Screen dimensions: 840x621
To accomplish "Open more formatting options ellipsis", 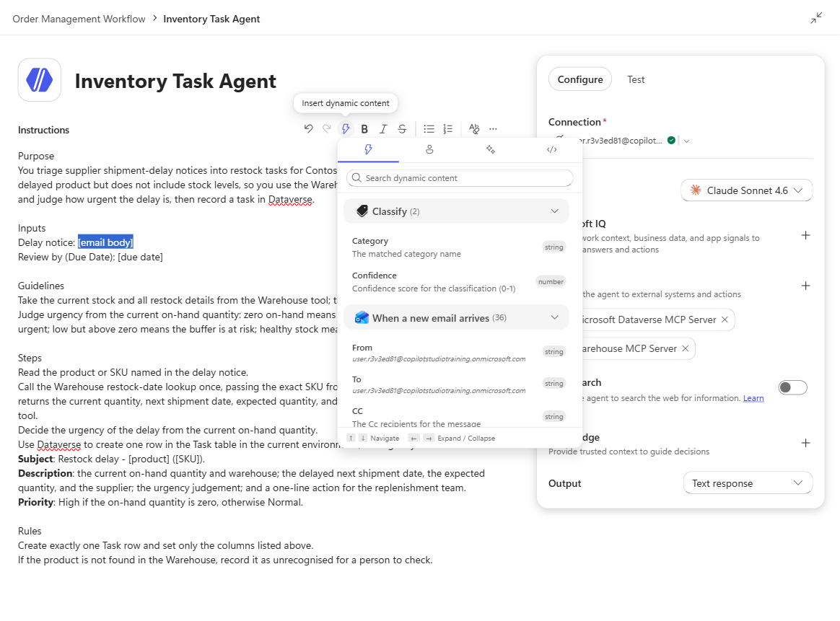I will coord(493,128).
